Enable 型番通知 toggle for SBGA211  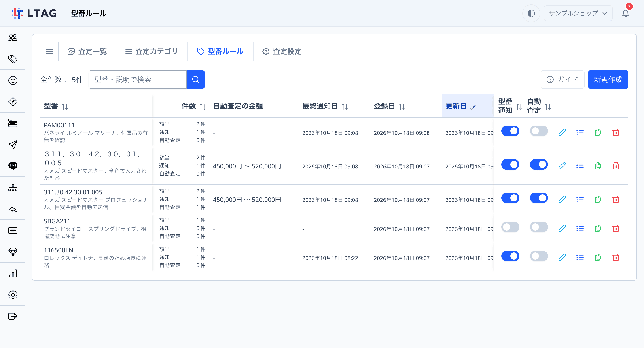click(x=510, y=227)
